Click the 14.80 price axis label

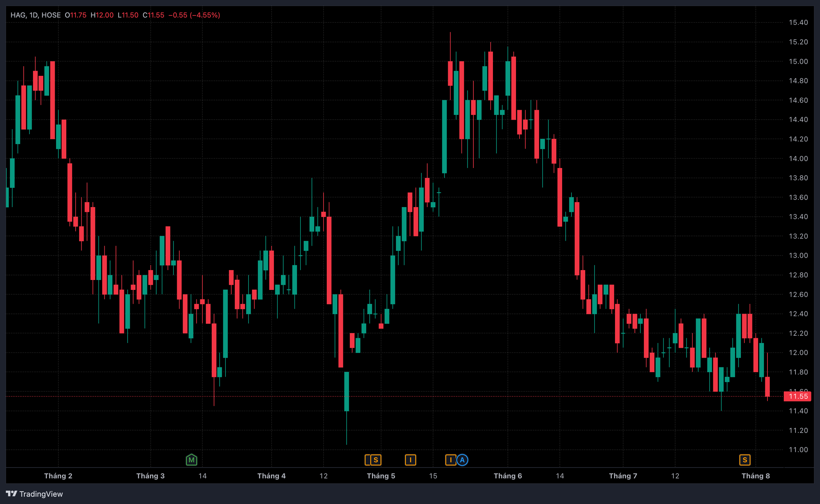pos(798,81)
